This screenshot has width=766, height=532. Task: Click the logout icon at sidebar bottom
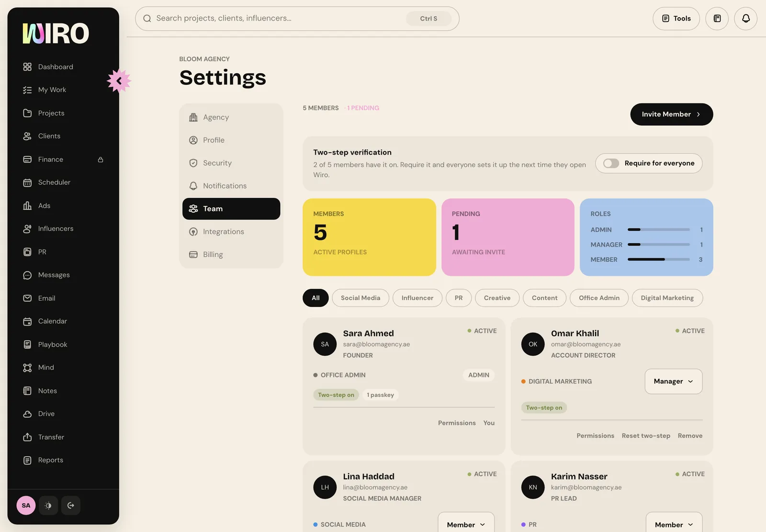pyautogui.click(x=71, y=505)
